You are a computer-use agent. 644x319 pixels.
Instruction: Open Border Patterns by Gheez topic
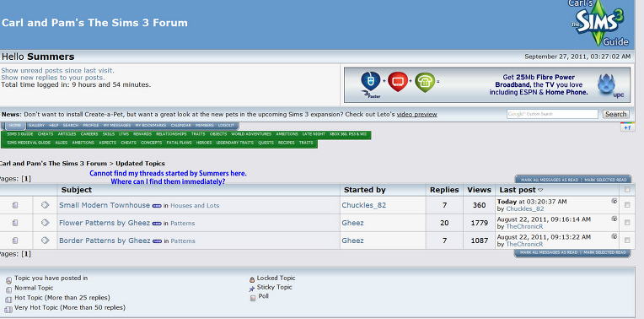pos(105,241)
